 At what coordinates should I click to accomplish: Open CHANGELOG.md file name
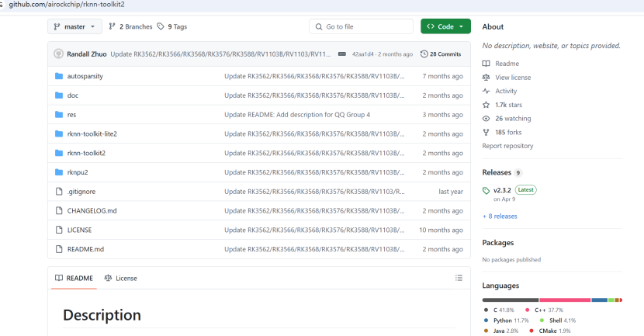tap(92, 211)
